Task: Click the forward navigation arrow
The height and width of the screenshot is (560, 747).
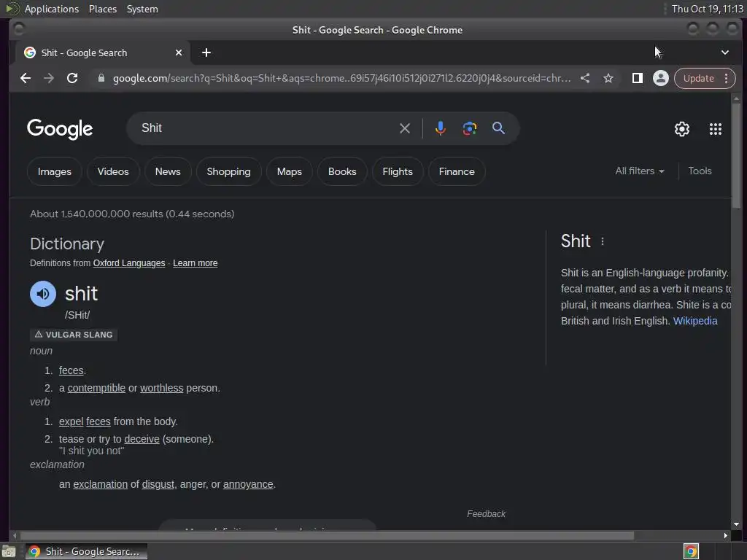Action: (49, 78)
